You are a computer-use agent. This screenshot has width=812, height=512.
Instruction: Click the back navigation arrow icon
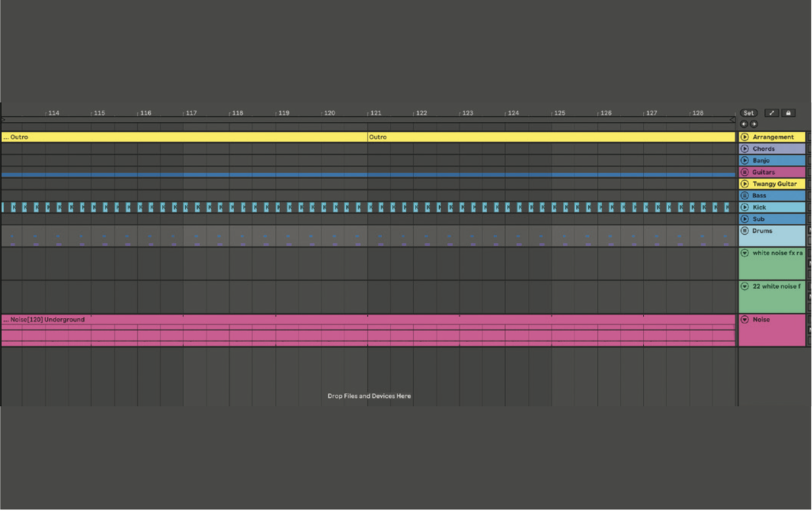[744, 124]
